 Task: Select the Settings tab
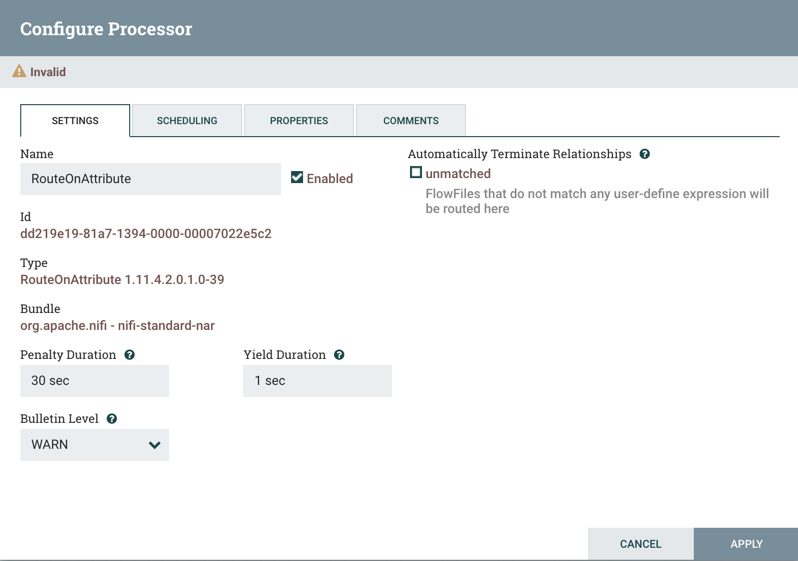[75, 120]
